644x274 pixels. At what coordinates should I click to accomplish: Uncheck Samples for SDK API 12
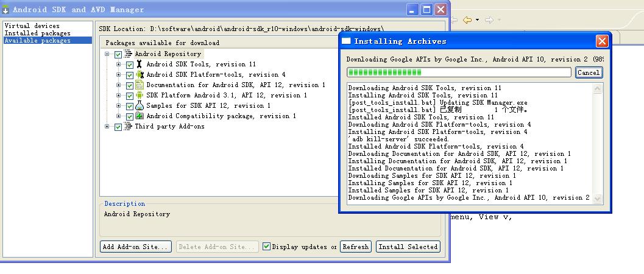pyautogui.click(x=130, y=106)
